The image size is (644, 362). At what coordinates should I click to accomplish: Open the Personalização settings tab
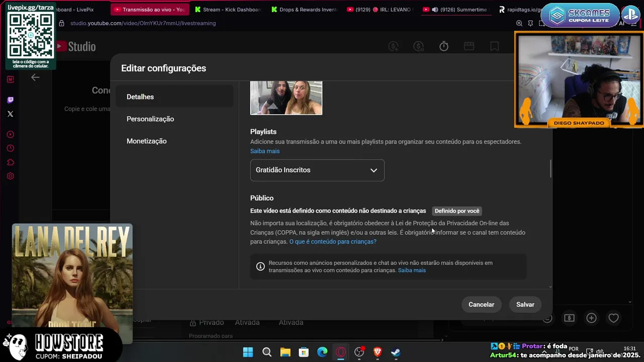pyautogui.click(x=174, y=119)
